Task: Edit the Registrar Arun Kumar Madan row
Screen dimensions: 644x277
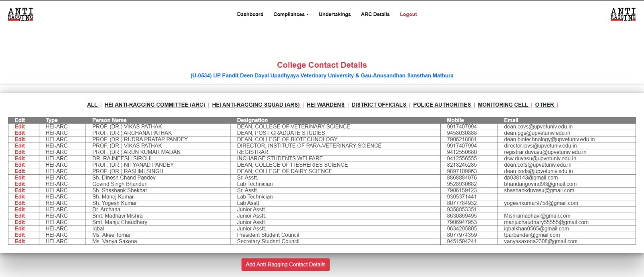Action: 20,152
